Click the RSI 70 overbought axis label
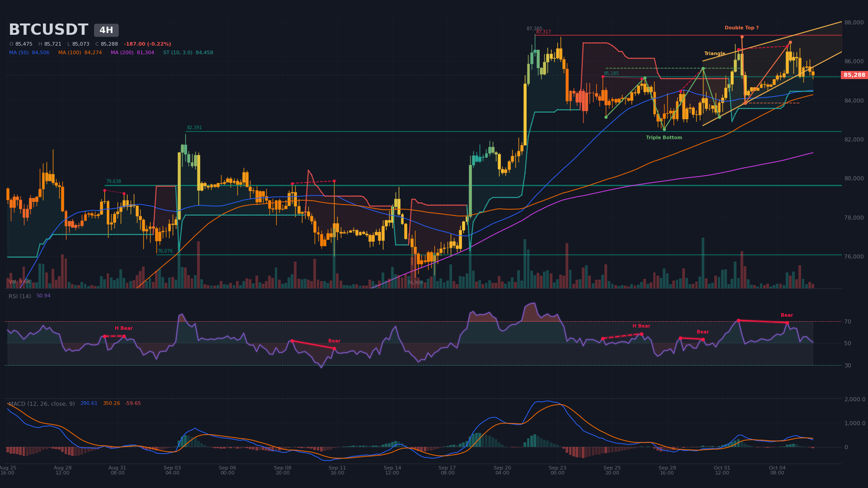 pos(847,322)
